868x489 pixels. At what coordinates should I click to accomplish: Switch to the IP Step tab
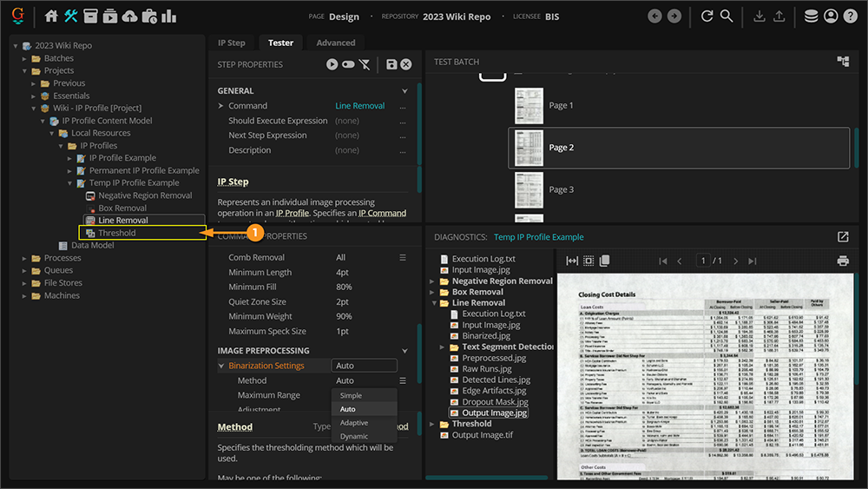click(231, 43)
